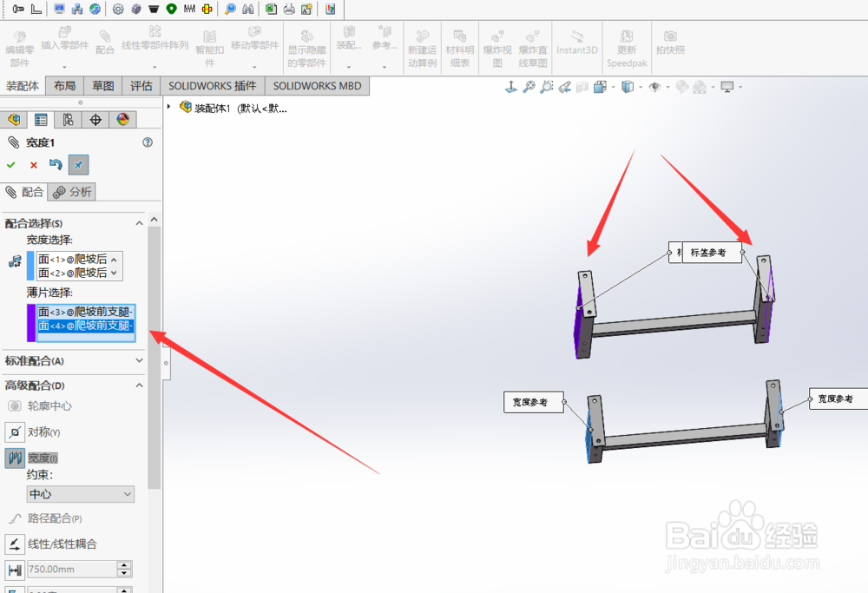Click the L-shaped structural steel icon
Viewport: 868px width, 593px height.
(x=36, y=9)
